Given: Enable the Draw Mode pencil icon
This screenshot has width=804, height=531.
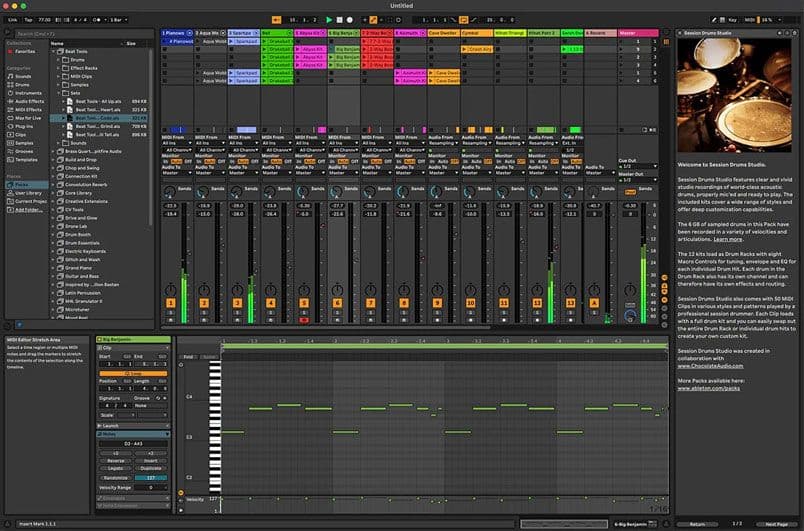Looking at the screenshot, I should pyautogui.click(x=714, y=20).
